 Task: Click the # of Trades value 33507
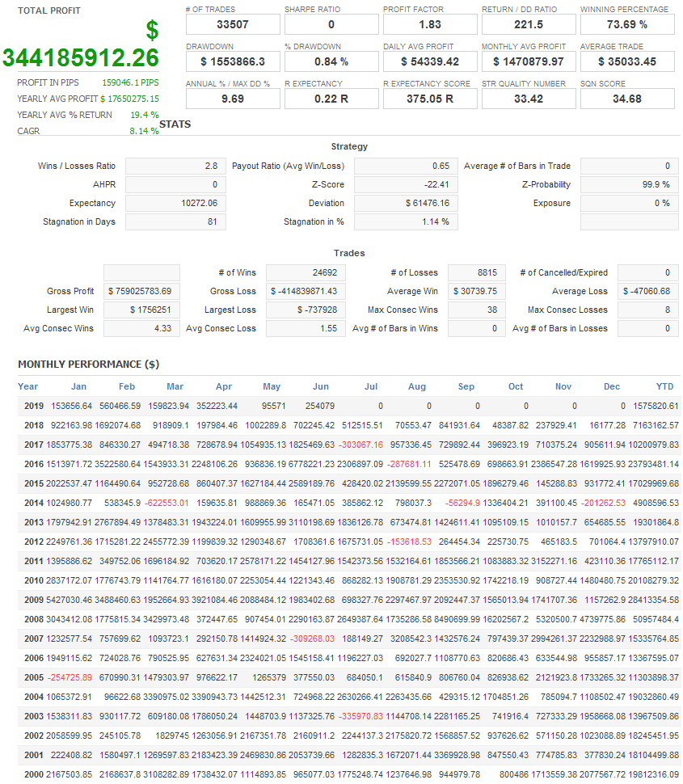(x=233, y=24)
